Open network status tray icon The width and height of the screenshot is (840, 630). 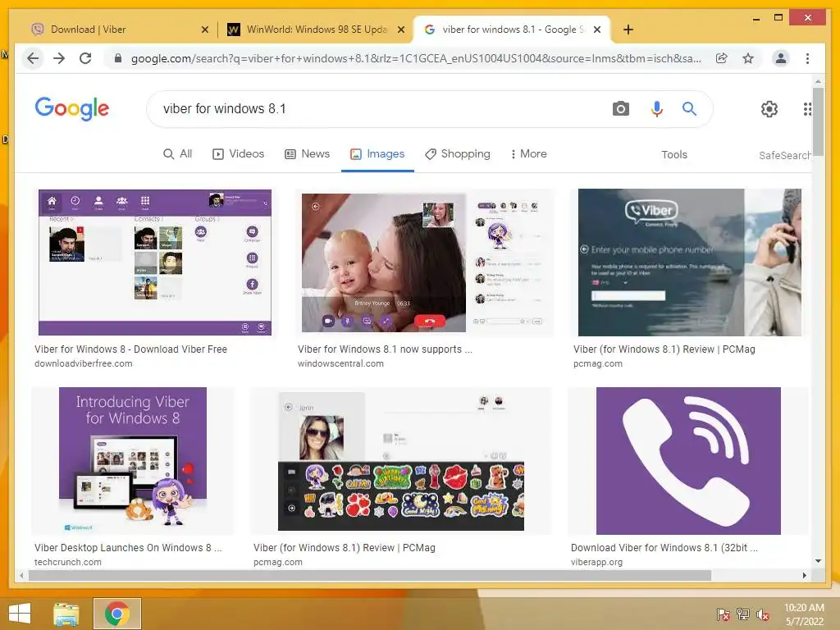[743, 614]
